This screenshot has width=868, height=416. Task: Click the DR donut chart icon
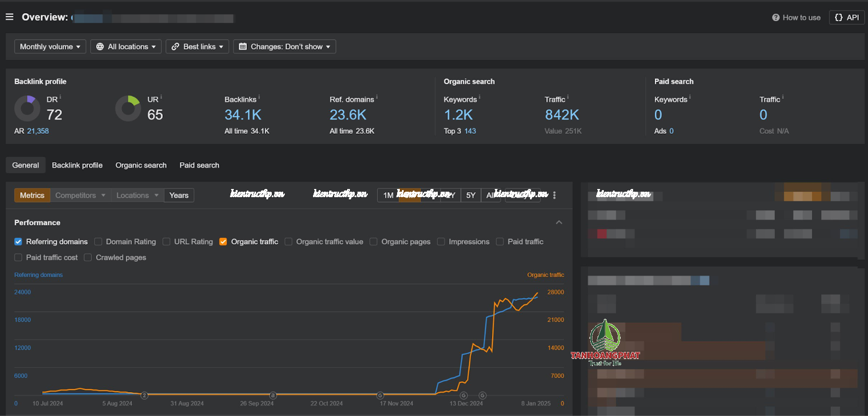tap(27, 108)
